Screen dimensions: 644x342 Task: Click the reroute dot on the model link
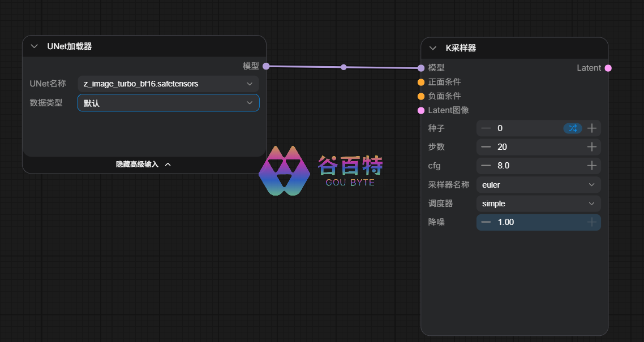coord(344,67)
